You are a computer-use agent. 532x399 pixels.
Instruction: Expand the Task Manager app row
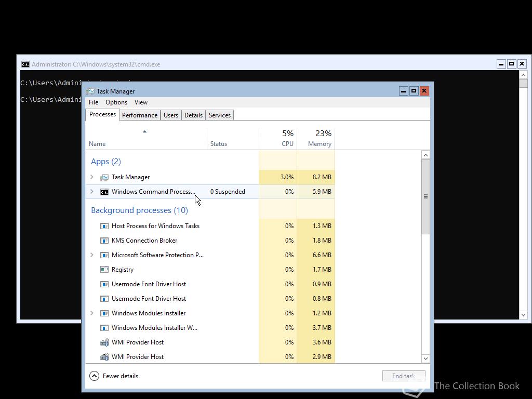(x=91, y=177)
